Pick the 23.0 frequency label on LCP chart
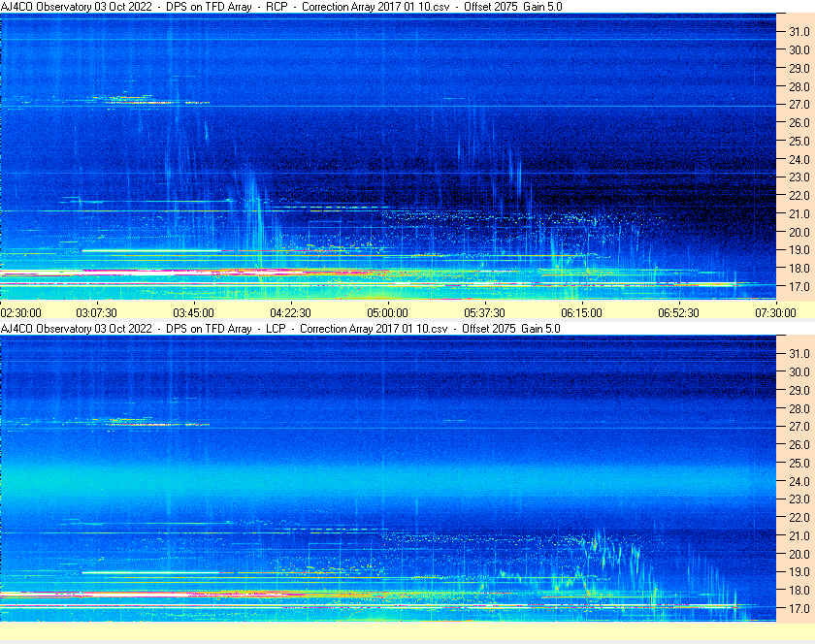The image size is (815, 644). click(799, 499)
